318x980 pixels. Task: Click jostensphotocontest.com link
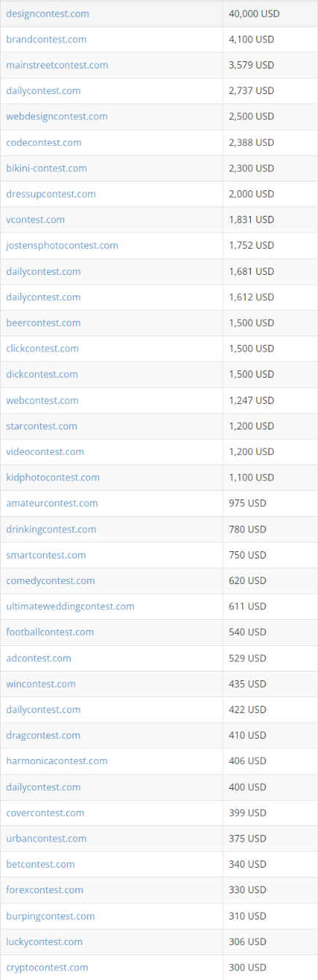pos(62,245)
